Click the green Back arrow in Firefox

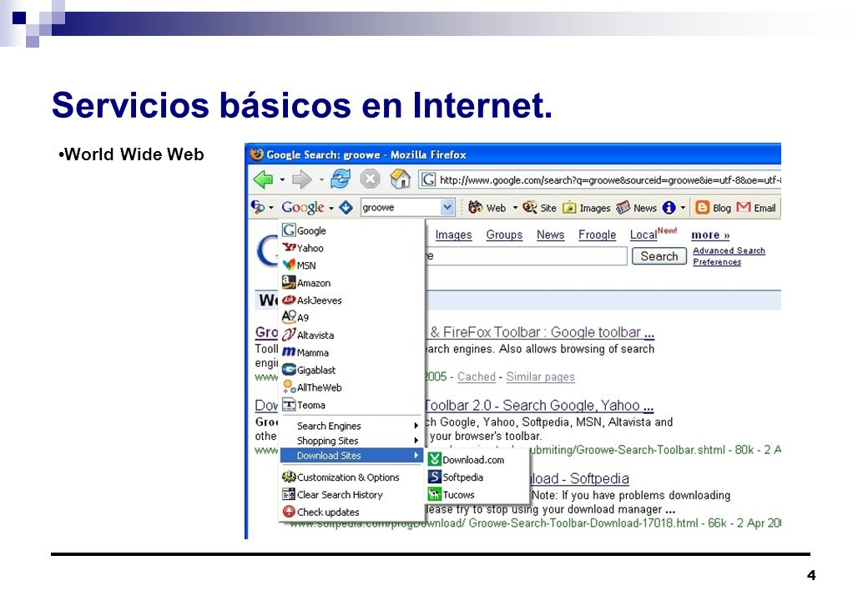pyautogui.click(x=264, y=179)
